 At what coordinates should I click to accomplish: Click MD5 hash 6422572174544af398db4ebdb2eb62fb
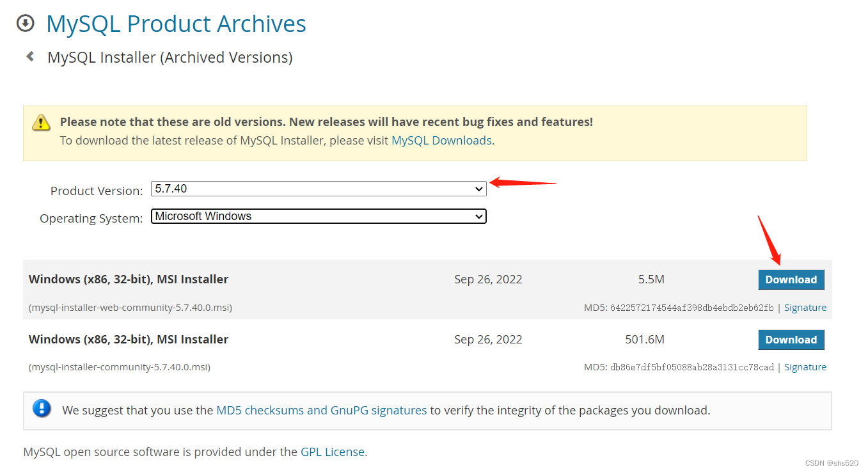tap(692, 308)
